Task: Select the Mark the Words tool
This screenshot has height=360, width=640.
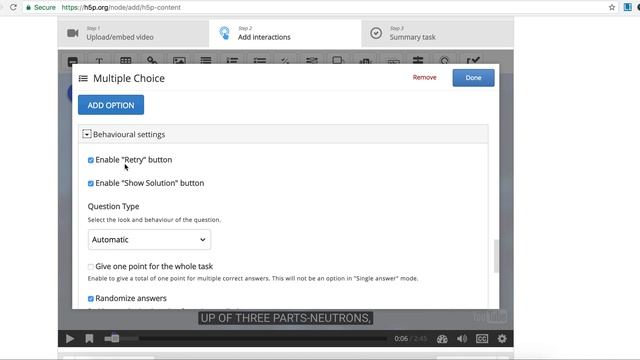Action: (x=365, y=61)
